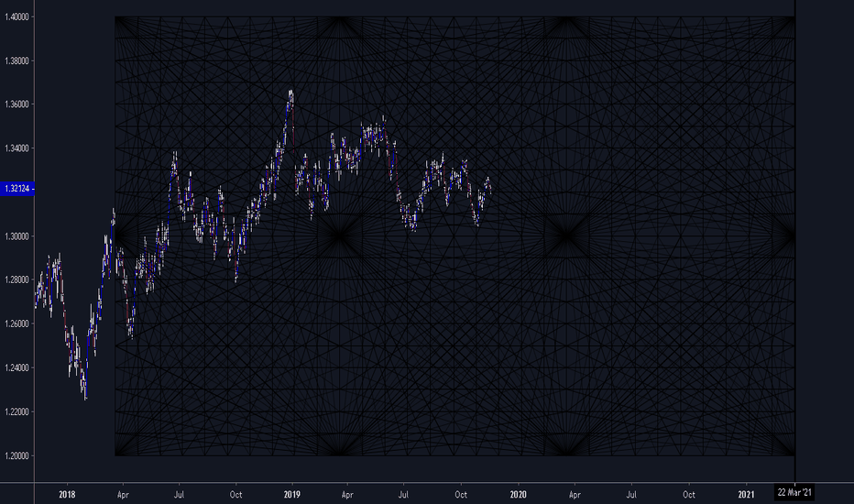Select the 1.24000 price axis label
The width and height of the screenshot is (854, 504).
click(16, 368)
